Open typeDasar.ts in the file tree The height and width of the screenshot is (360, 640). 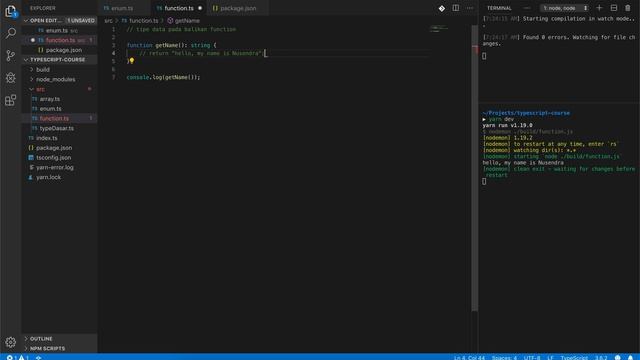[59, 128]
